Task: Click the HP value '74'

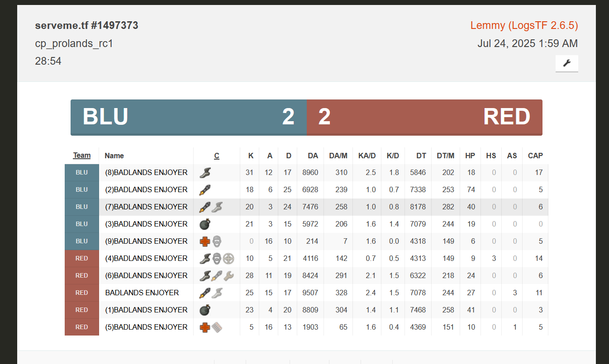Action: click(471, 189)
